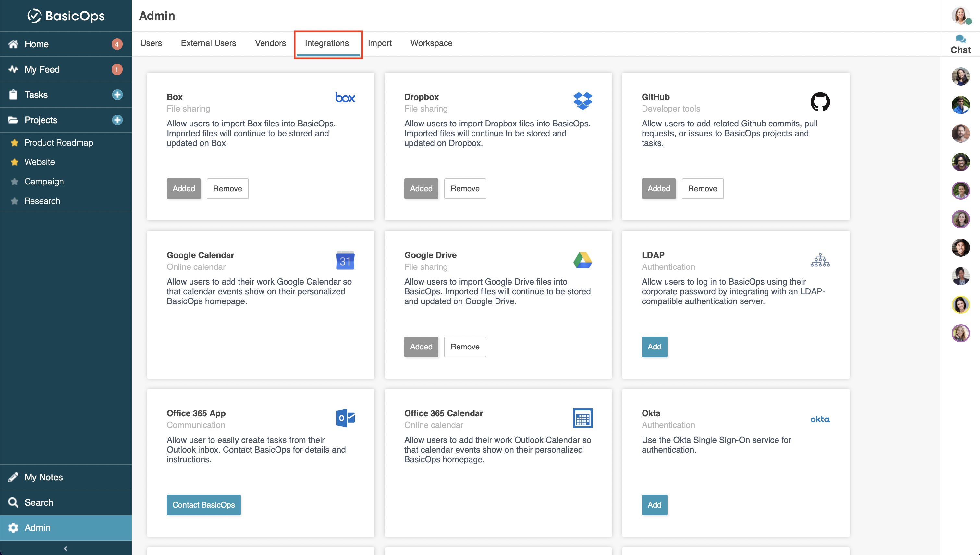Click the Google Calendar 31 icon
980x555 pixels.
(345, 260)
